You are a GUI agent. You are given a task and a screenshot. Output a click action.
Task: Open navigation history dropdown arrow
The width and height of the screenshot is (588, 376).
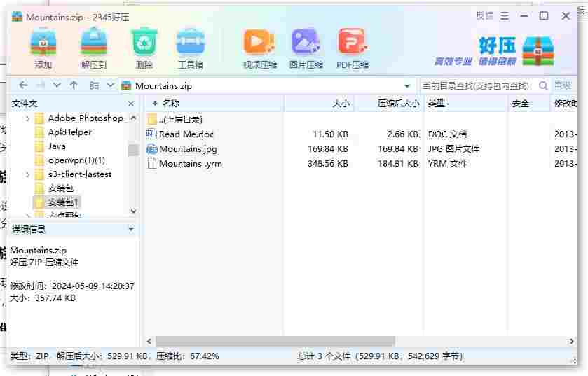pos(57,85)
